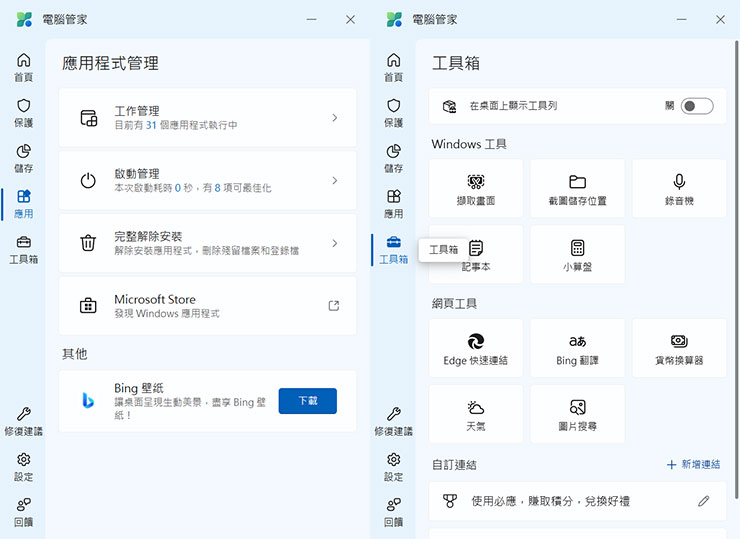Click Microsoft Store title text
Viewport: 740px width, 539px height.
[x=155, y=299]
